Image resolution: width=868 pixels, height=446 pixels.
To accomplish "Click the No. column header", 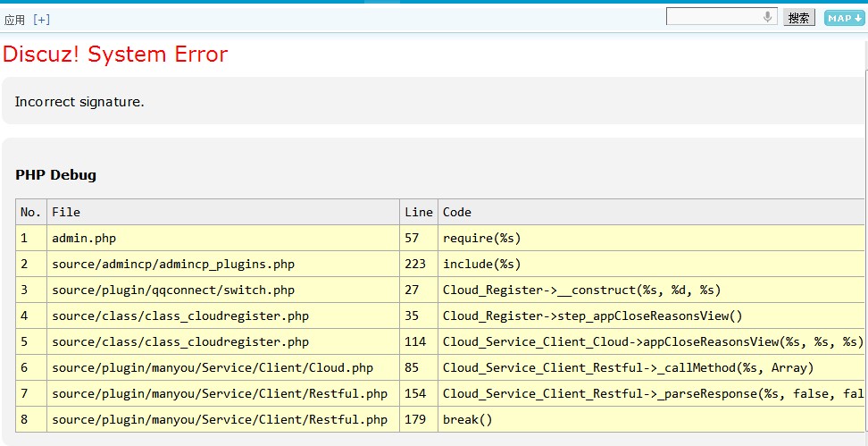I will [31, 212].
